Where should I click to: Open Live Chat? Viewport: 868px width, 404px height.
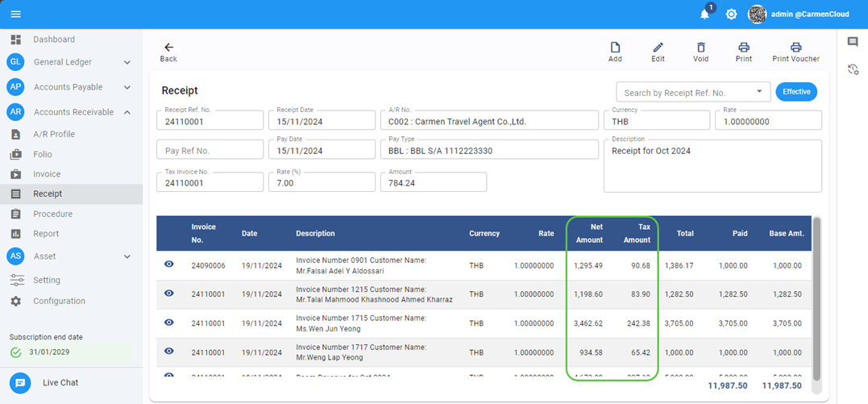coord(60,382)
